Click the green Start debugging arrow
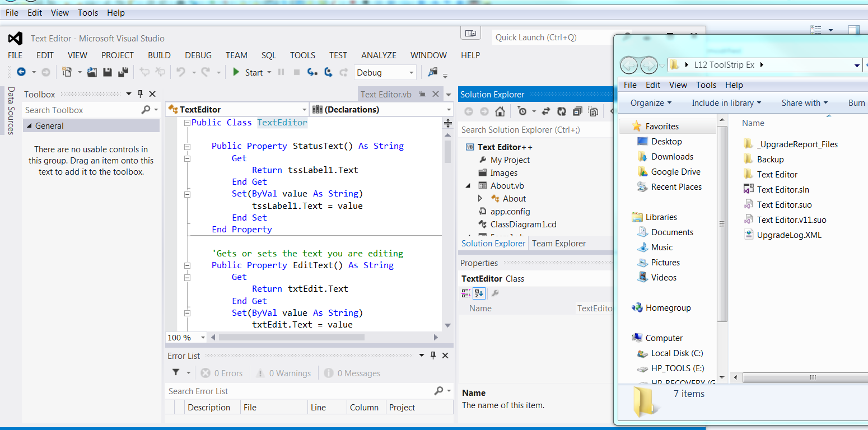Viewport: 868px width, 430px height. coord(236,72)
